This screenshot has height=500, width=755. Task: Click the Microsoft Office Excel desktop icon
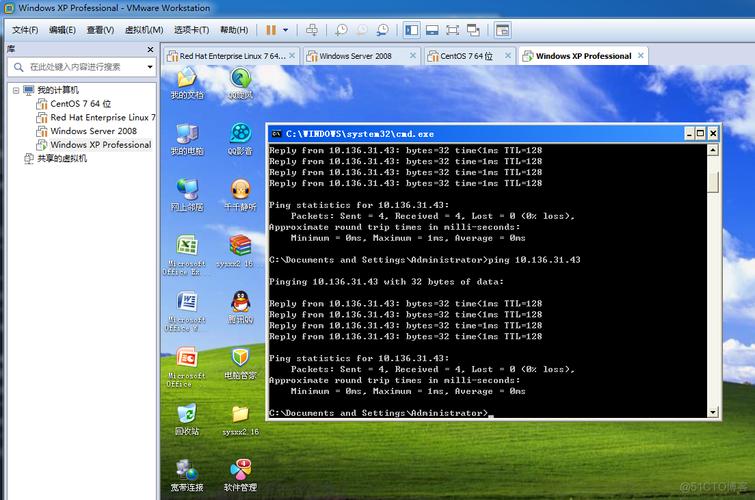186,254
